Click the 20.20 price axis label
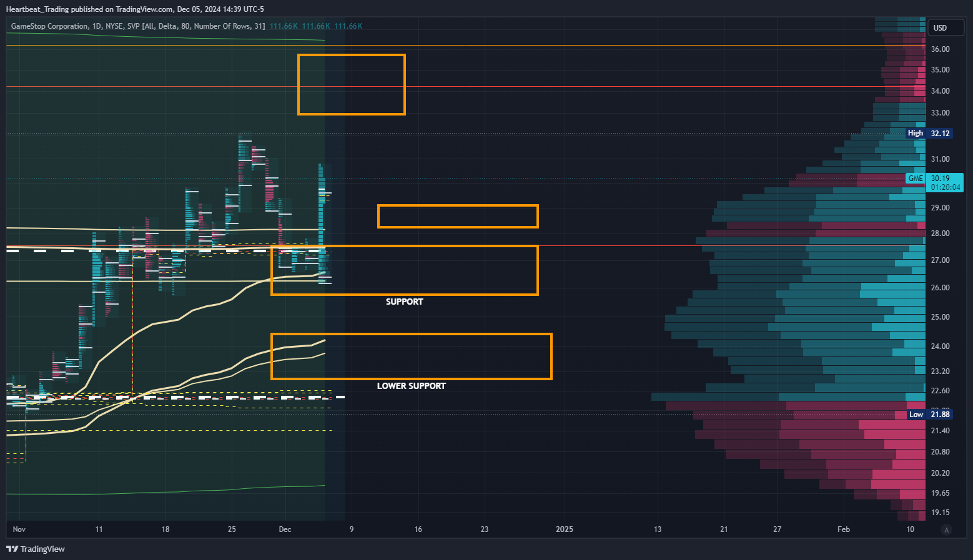 pos(940,473)
